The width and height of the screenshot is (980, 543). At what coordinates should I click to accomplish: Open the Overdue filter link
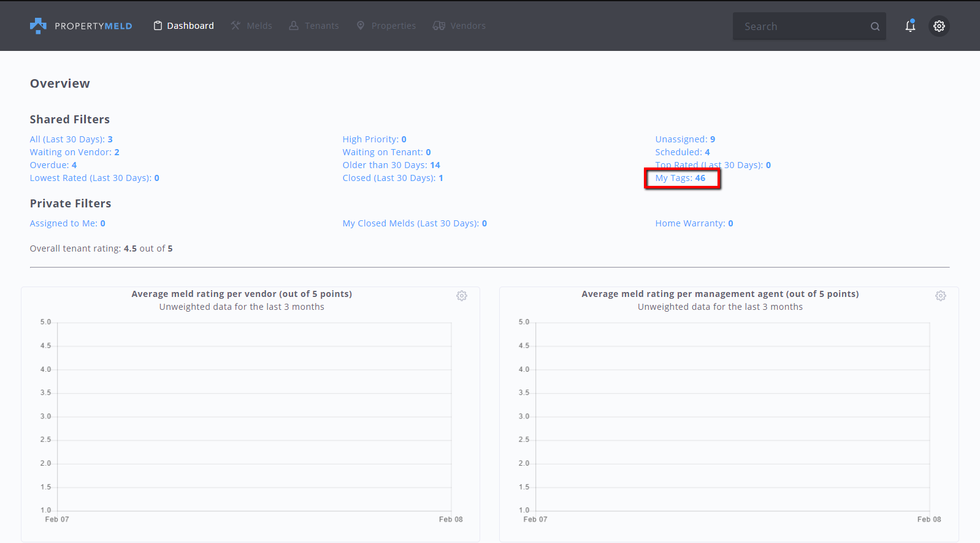point(53,165)
